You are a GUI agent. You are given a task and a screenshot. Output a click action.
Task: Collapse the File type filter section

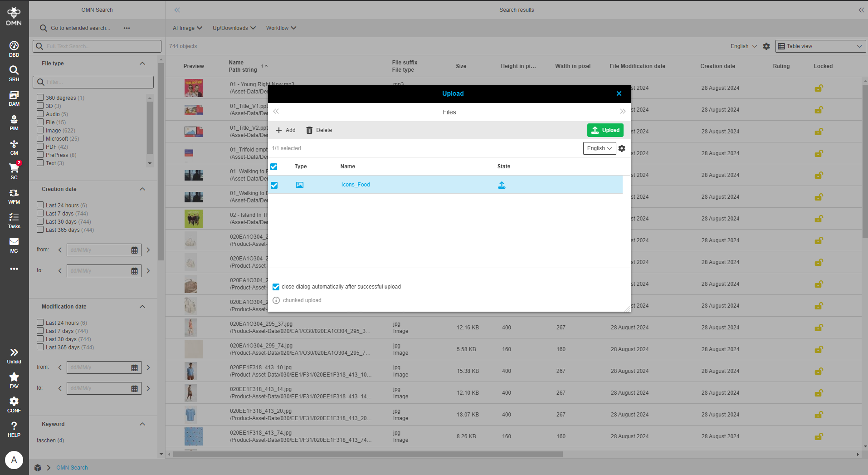[x=142, y=64]
